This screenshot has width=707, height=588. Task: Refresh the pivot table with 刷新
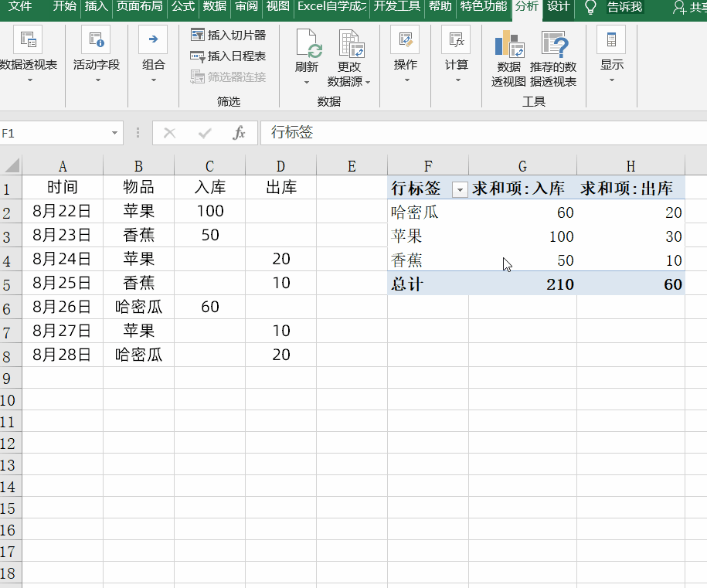306,42
